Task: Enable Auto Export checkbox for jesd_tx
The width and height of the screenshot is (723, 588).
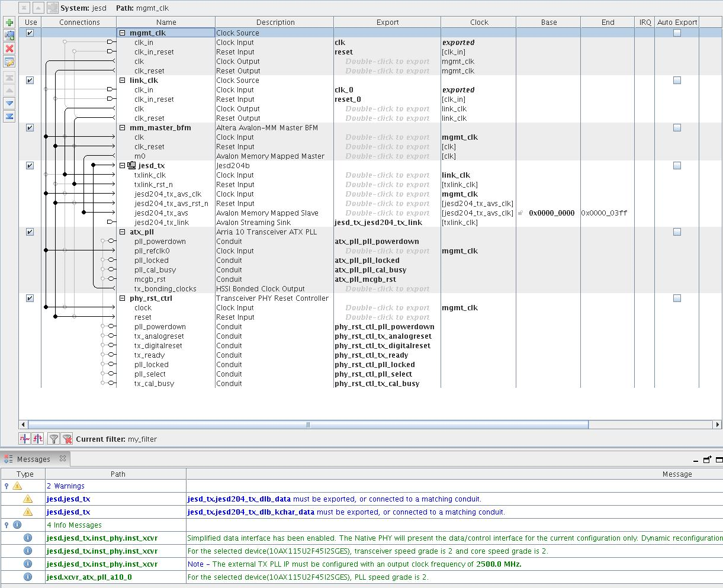Action: (677, 166)
